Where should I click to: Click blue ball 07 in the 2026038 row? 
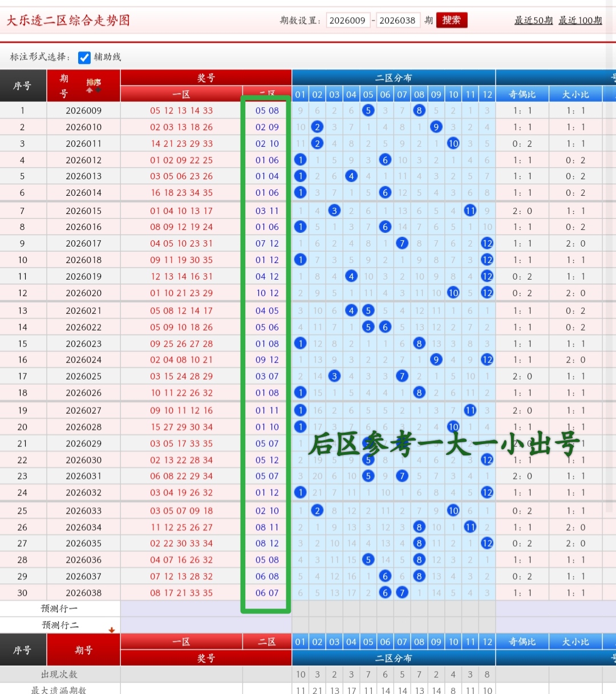[x=402, y=593]
